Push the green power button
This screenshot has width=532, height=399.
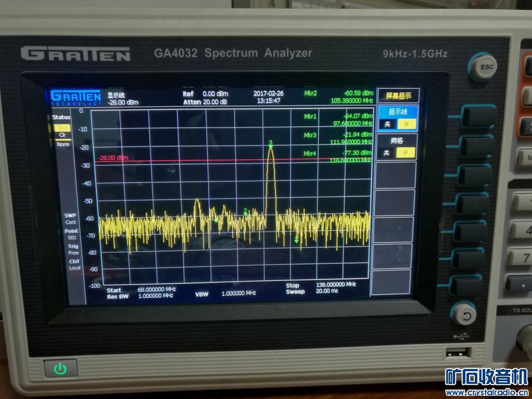pyautogui.click(x=60, y=368)
